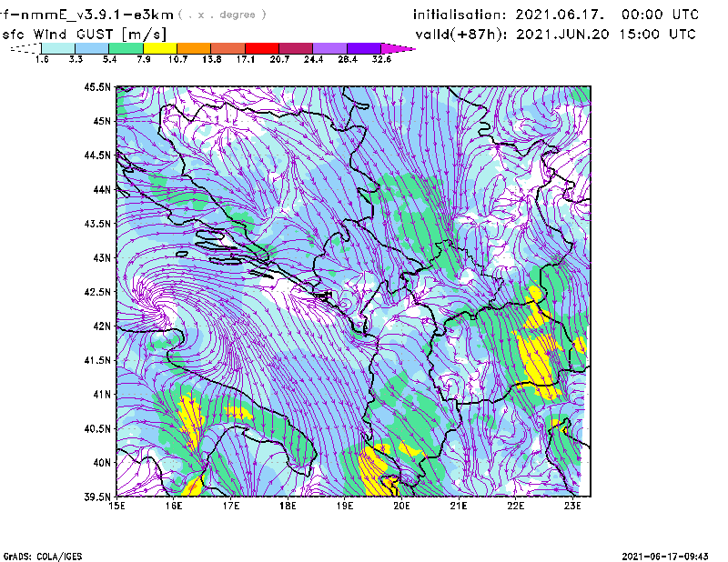728x562 pixels.
Task: Click the longitude label 21E
Action: click(x=459, y=506)
